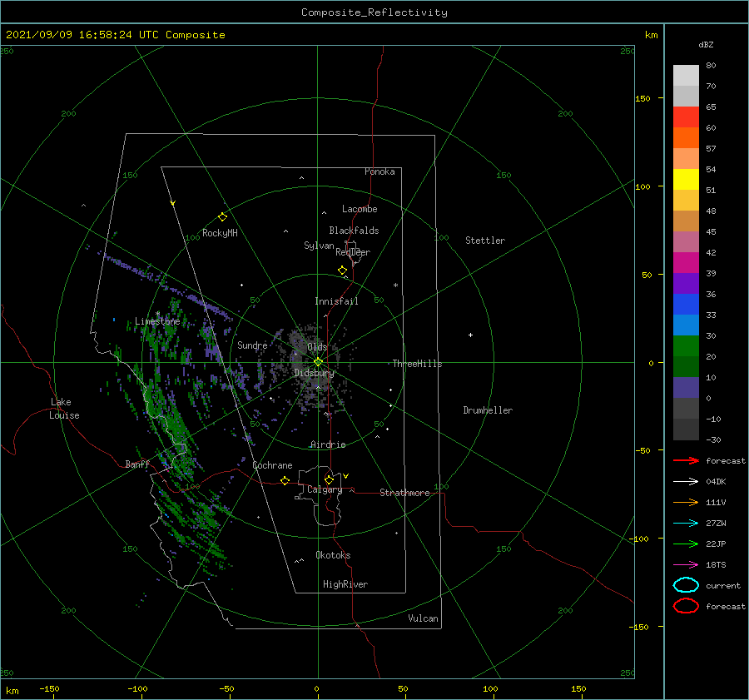The height and width of the screenshot is (700, 749).
Task: Click the Banff town label
Action: 137,464
